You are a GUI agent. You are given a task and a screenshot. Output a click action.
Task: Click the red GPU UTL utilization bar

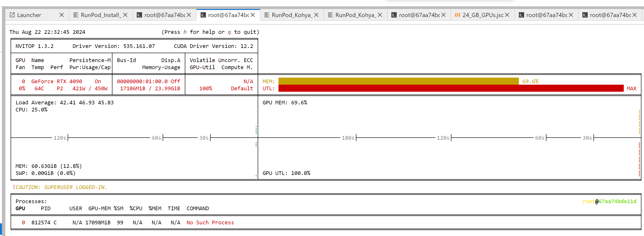pyautogui.click(x=451, y=88)
